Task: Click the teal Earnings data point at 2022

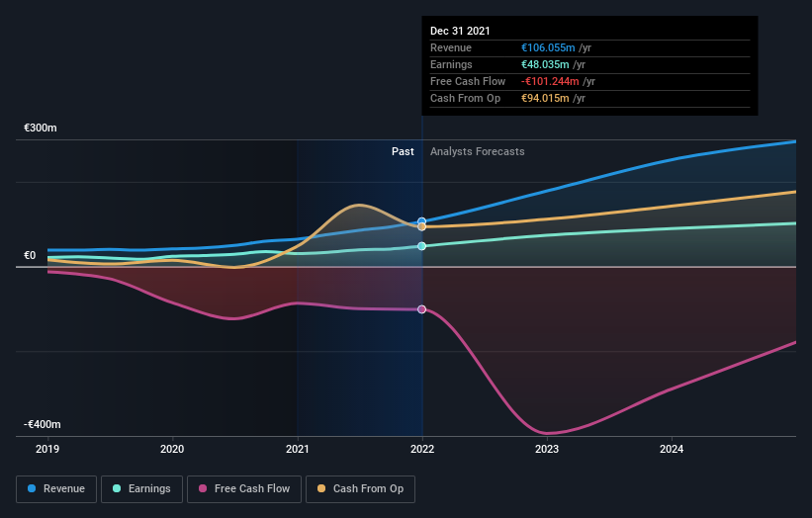Action: tap(422, 246)
